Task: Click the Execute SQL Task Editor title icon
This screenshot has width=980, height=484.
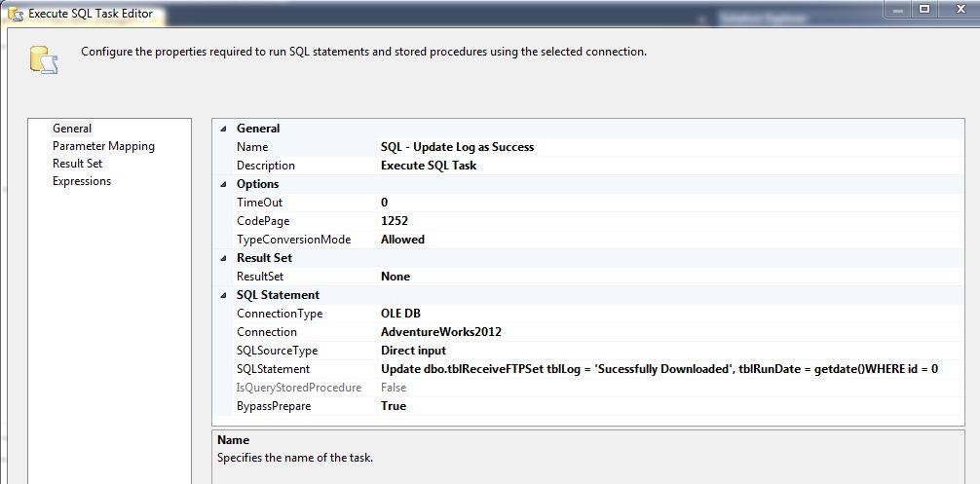Action: (15, 15)
